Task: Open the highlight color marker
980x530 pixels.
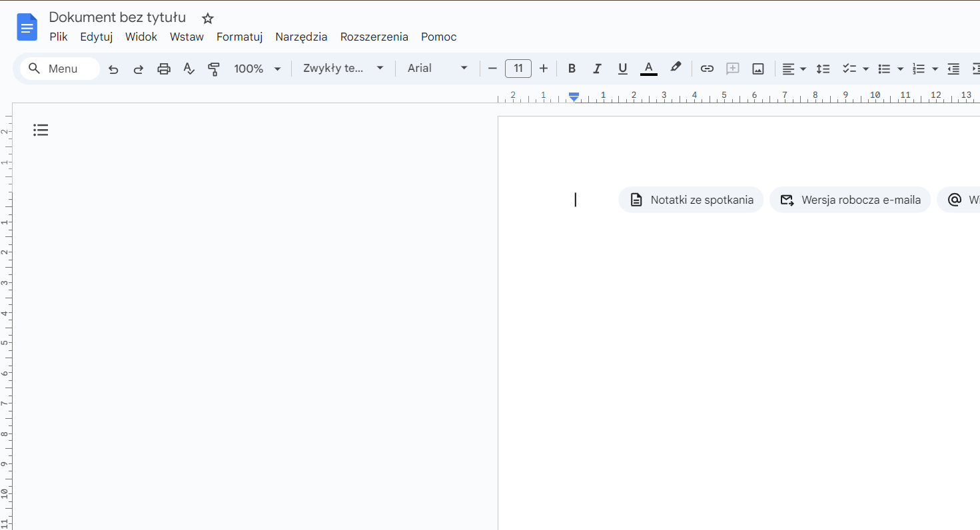Action: (x=676, y=68)
